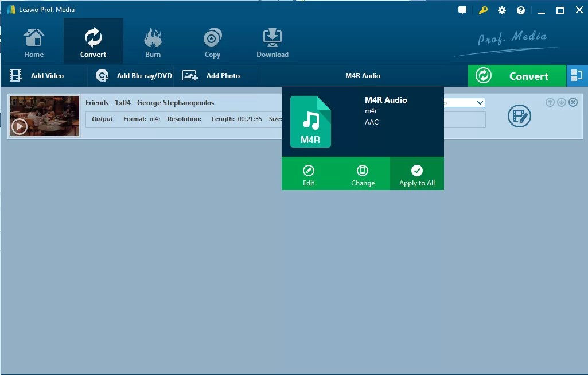
Task: Click Change to pick another output format
Action: pyautogui.click(x=363, y=174)
